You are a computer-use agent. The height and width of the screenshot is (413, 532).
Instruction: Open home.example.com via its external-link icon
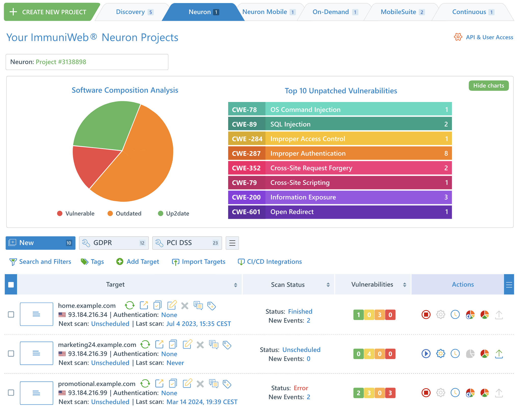[x=144, y=305]
